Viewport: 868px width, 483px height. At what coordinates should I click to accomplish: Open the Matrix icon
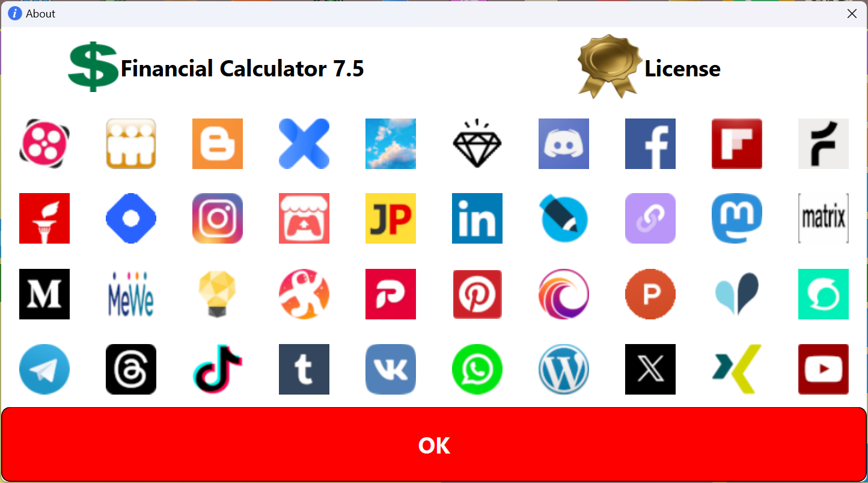coord(824,218)
